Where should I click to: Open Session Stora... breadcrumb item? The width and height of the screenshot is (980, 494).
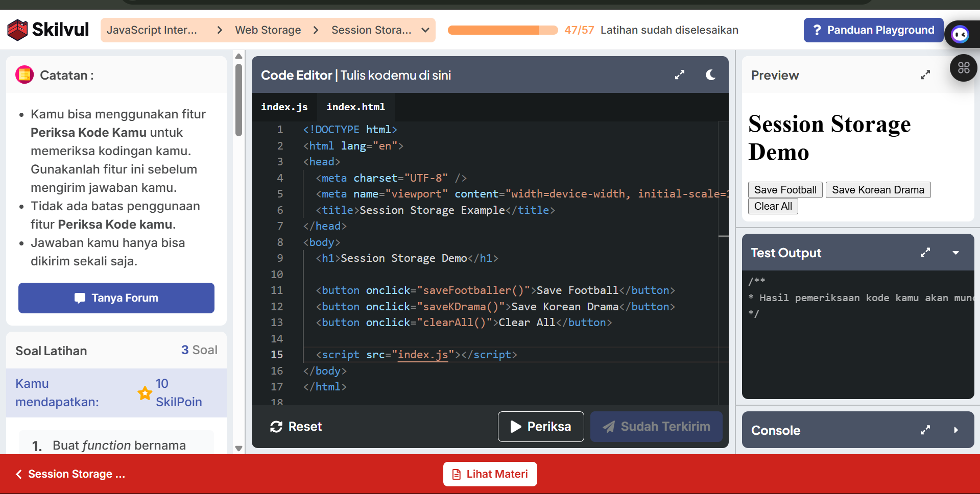pyautogui.click(x=371, y=30)
